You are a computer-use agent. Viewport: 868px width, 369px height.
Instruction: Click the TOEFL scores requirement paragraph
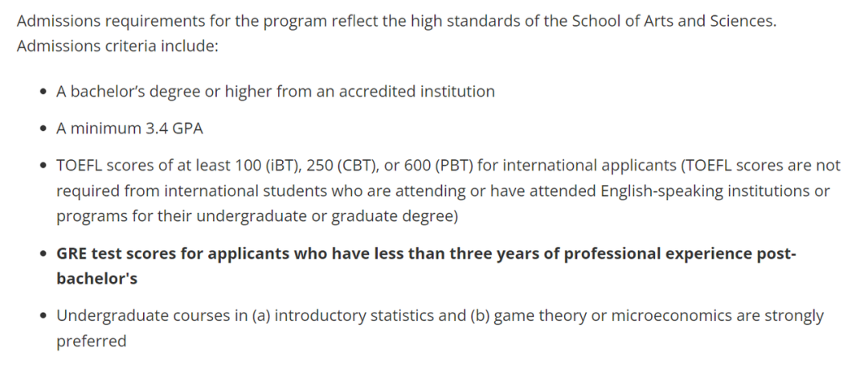click(x=448, y=191)
